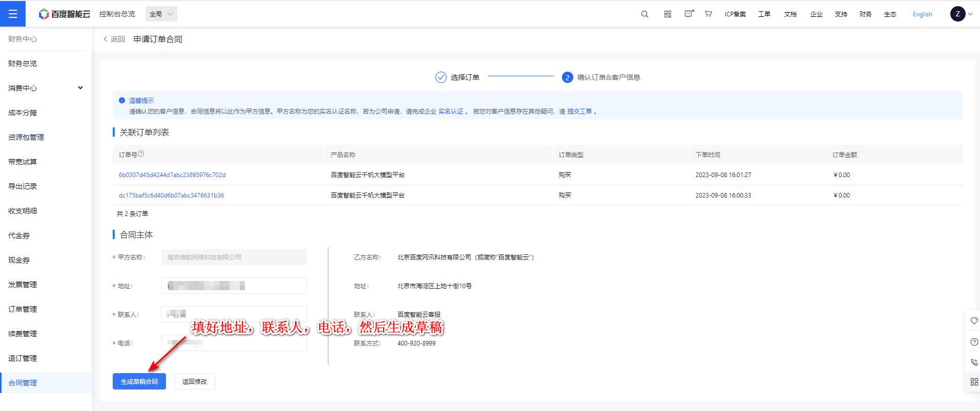980x411 pixels.
Task: Click the 生成草稿合同 button
Action: (x=139, y=381)
